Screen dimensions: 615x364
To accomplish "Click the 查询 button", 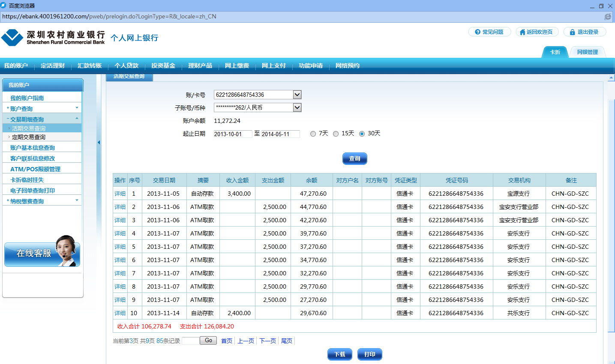I will [x=354, y=158].
